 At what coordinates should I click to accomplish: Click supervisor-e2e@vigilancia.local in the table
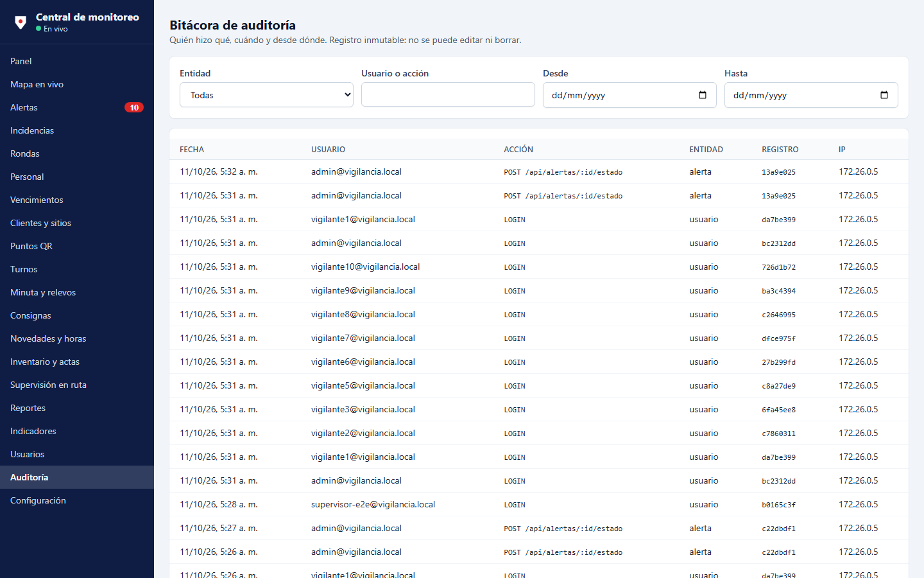pos(373,504)
